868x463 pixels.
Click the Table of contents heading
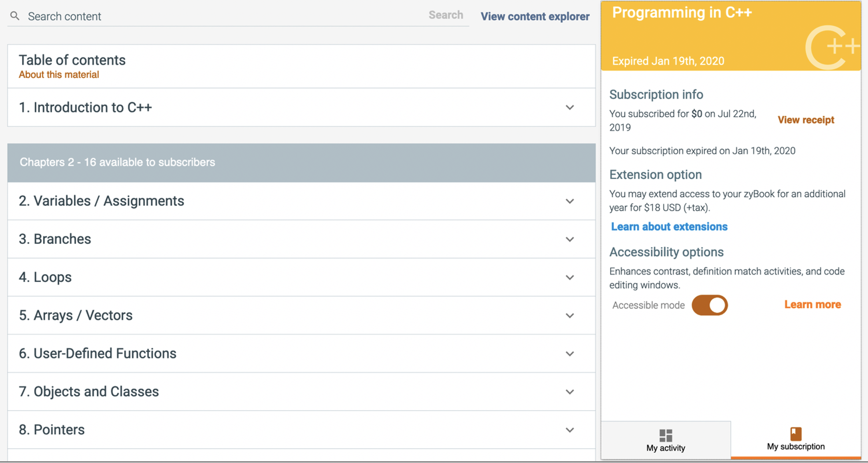[x=72, y=60]
